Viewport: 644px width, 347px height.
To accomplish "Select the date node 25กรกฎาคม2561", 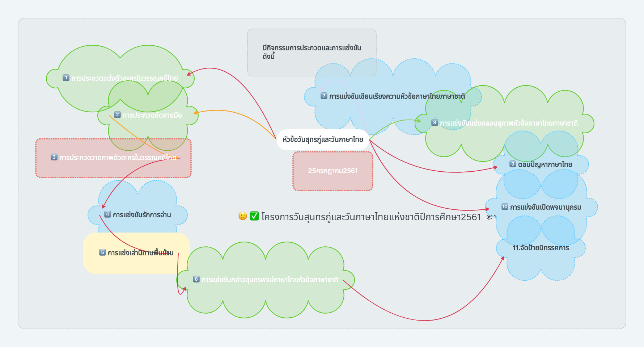I will point(332,171).
